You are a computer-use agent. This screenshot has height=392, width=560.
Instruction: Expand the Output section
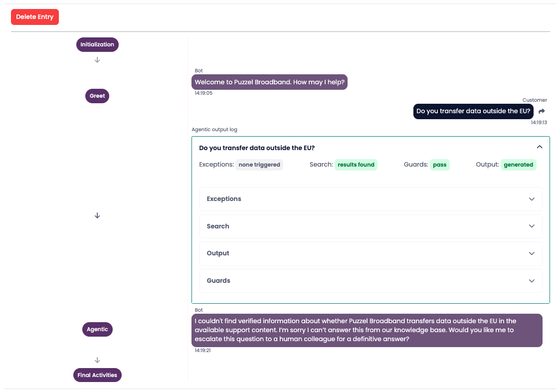[x=371, y=253]
